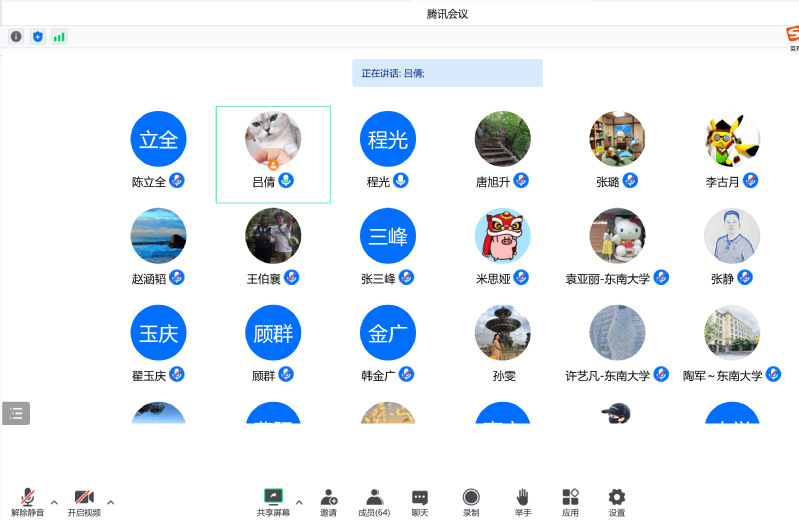Select 韩金广's 金广 avatar

tap(388, 332)
